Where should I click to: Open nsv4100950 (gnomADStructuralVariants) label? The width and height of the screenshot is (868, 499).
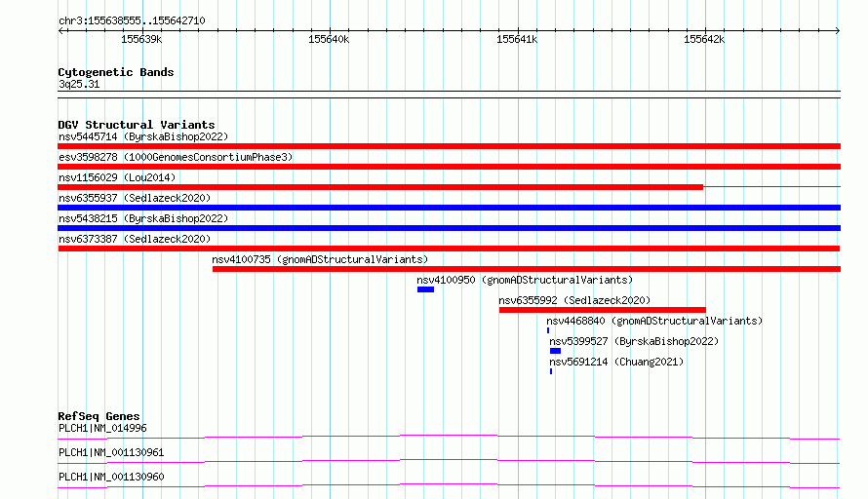pos(525,280)
